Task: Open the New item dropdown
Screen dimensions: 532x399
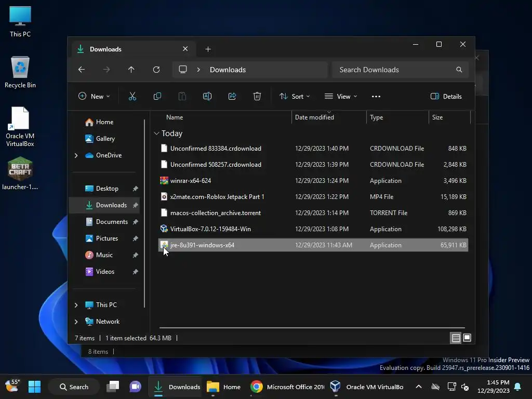Action: click(94, 96)
